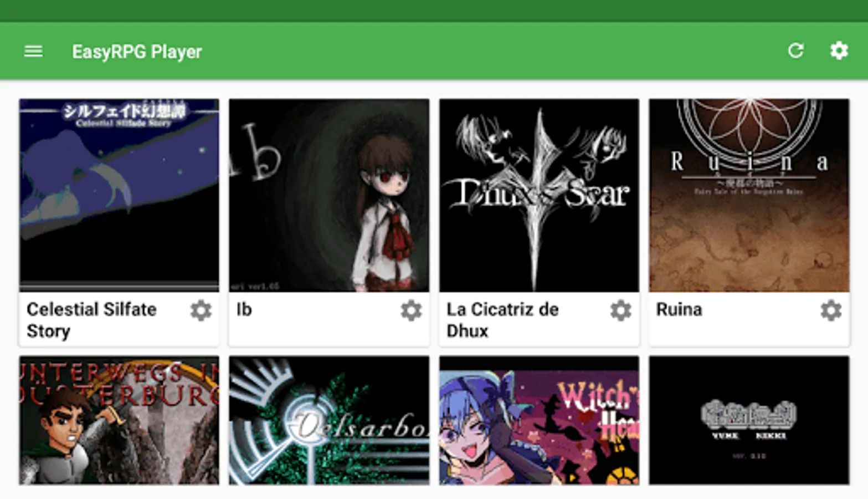Open the Dhux's Scar cover thumbnail
Screen dimensions: 868x499
[x=539, y=195]
